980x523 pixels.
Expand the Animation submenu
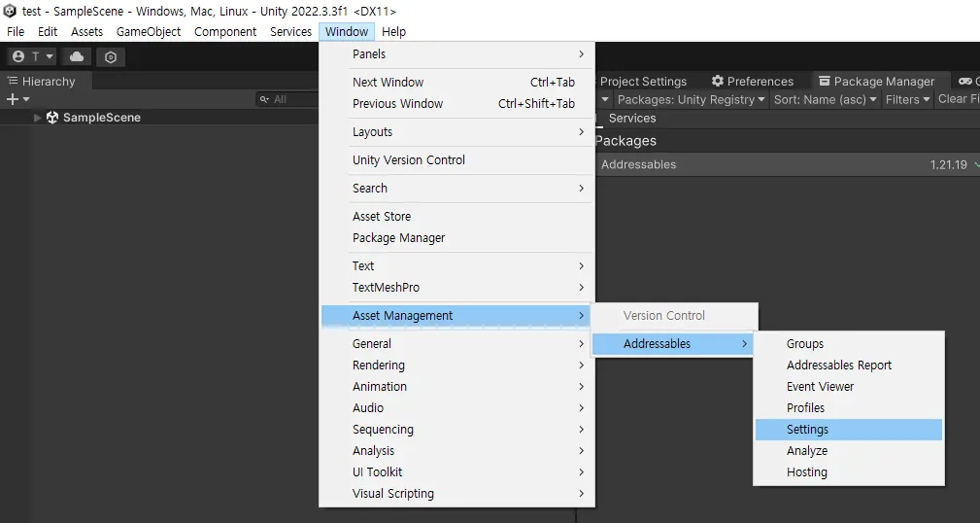pyautogui.click(x=456, y=387)
